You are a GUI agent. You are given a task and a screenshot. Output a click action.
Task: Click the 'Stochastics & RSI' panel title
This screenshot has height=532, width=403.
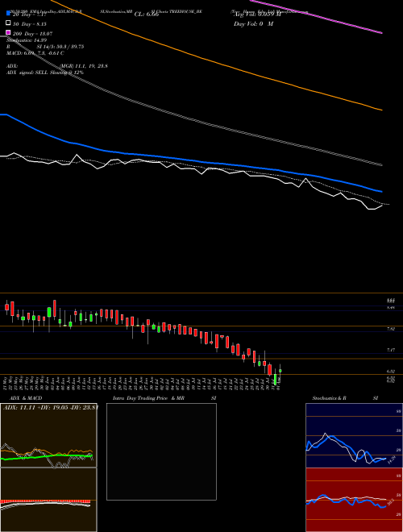pyautogui.click(x=345, y=398)
